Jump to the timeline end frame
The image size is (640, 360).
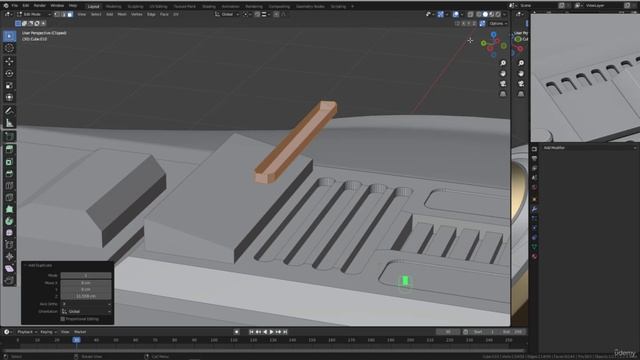click(285, 332)
